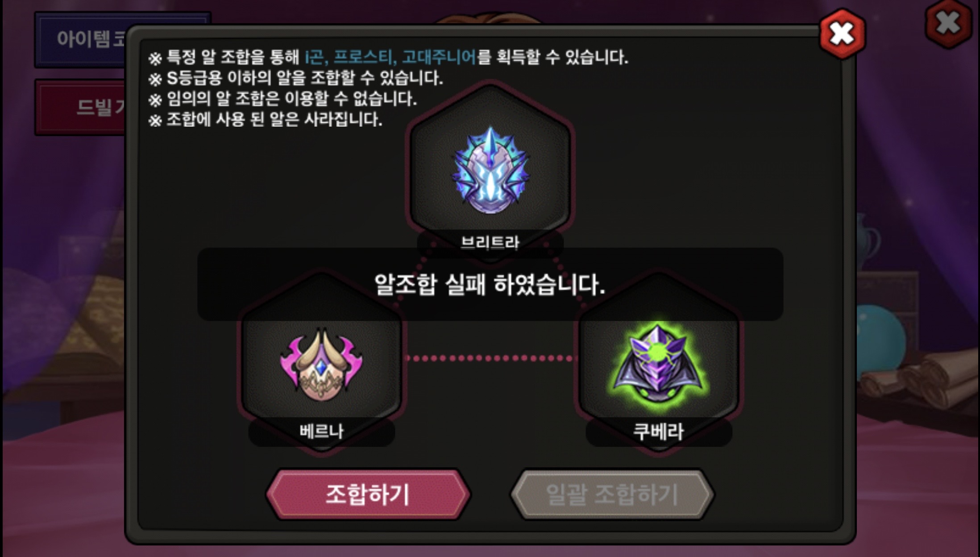Click the 쿠베라 name label

click(659, 432)
